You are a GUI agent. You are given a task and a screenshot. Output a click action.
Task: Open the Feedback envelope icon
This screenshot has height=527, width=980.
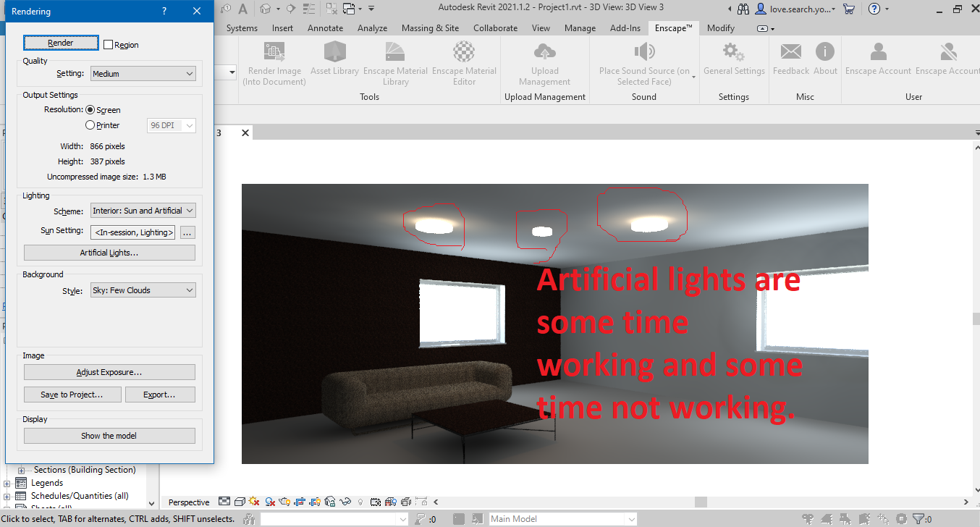pos(790,52)
